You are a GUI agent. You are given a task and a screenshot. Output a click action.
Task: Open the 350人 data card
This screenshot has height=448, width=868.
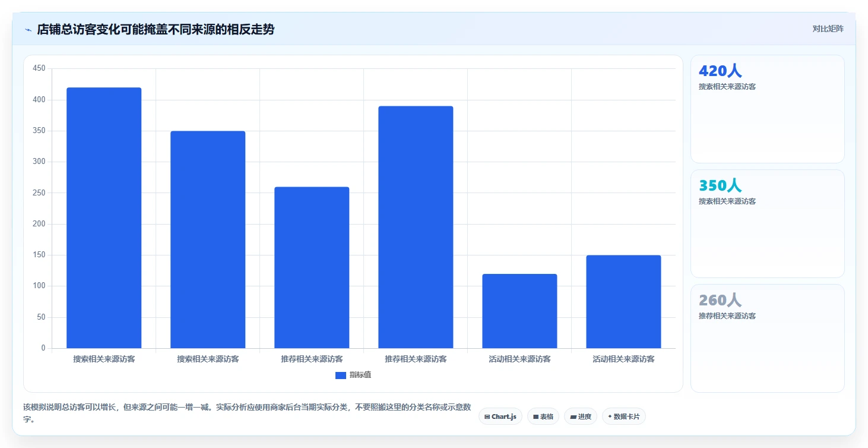pyautogui.click(x=767, y=223)
